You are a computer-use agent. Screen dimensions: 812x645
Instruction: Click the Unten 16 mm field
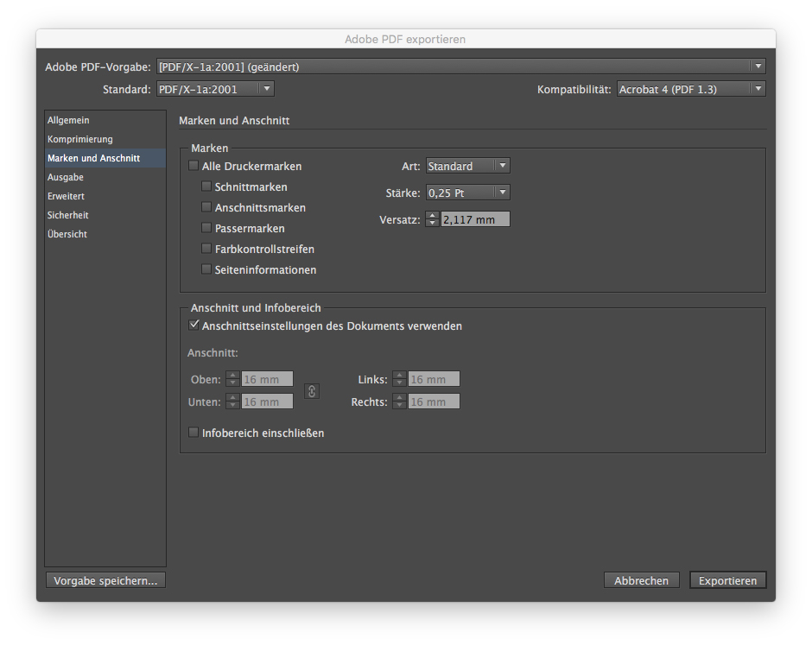click(x=267, y=402)
